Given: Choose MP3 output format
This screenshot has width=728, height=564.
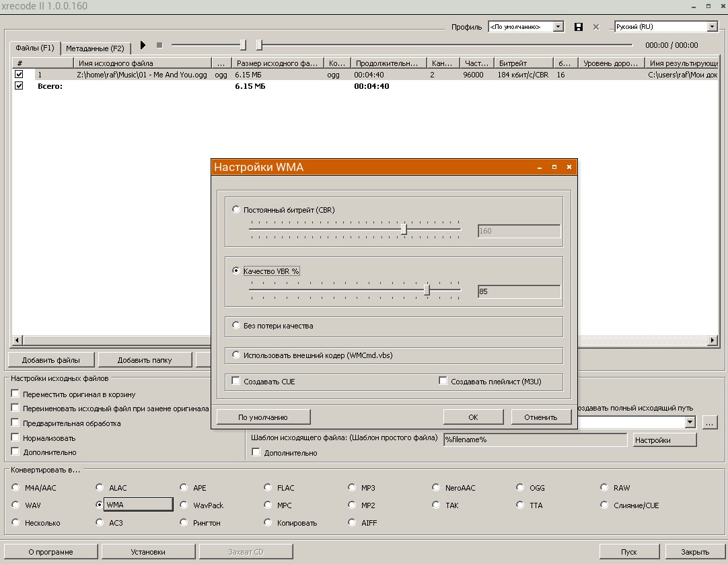Looking at the screenshot, I should [351, 487].
